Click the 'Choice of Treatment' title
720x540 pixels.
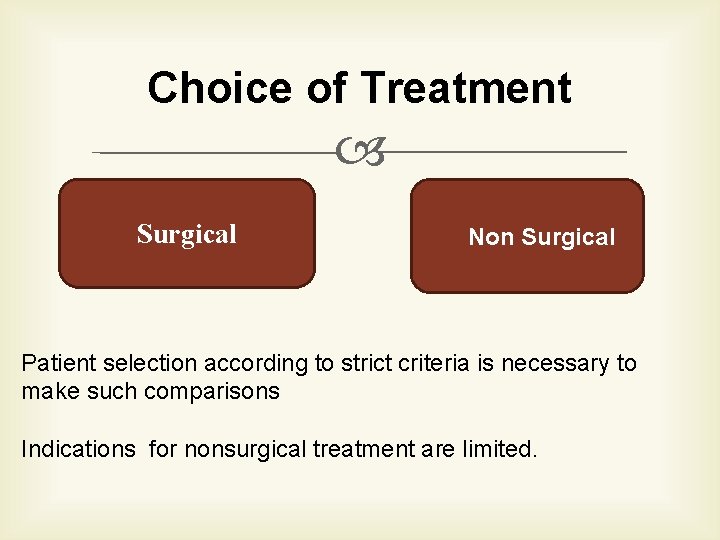[359, 88]
